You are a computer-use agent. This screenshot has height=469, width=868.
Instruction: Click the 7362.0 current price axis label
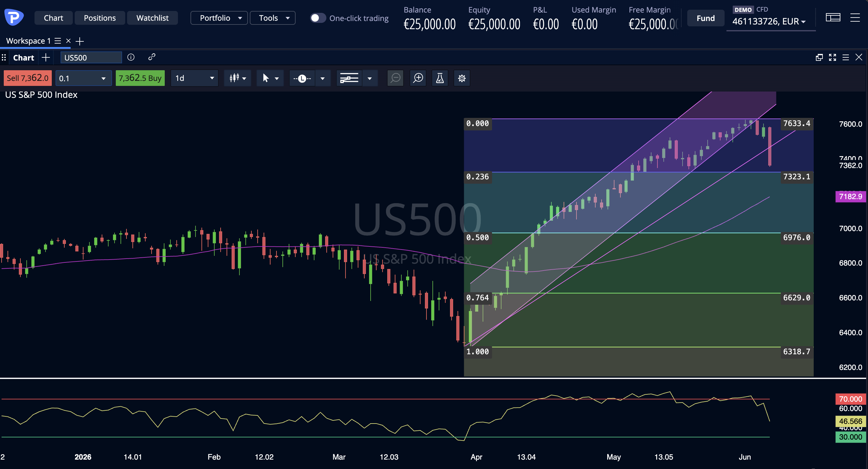point(850,165)
